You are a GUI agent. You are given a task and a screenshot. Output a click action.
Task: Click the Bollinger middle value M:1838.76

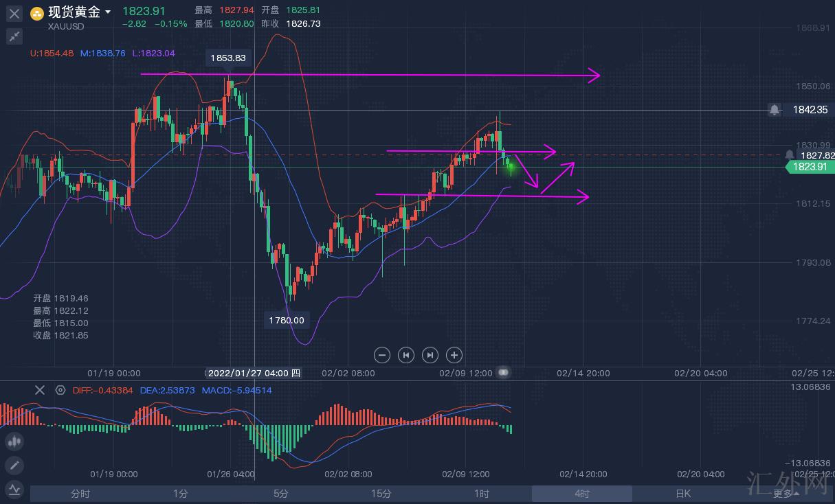(103, 53)
